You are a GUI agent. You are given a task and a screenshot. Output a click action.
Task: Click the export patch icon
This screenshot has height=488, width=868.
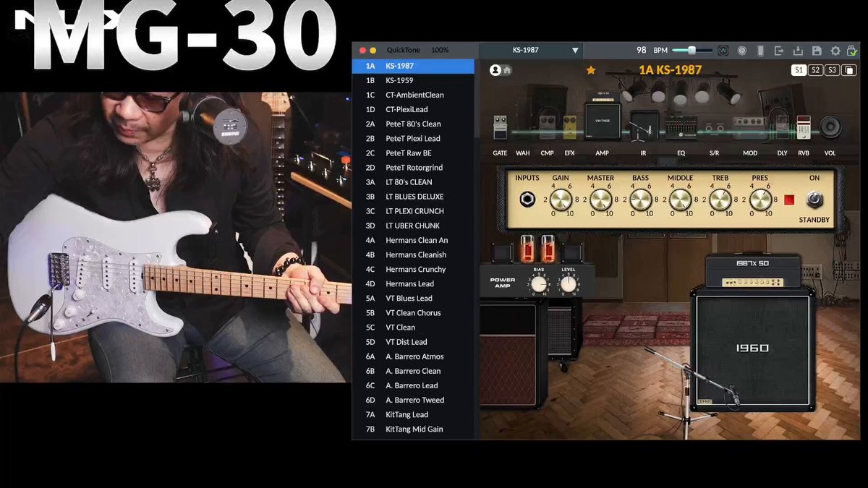(x=779, y=51)
